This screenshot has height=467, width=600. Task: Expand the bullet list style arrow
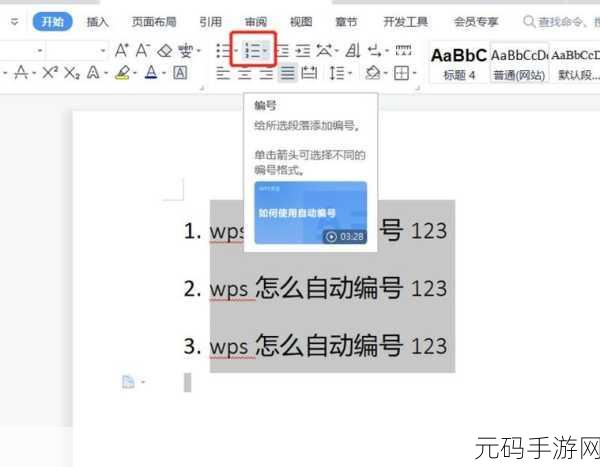tap(236, 51)
